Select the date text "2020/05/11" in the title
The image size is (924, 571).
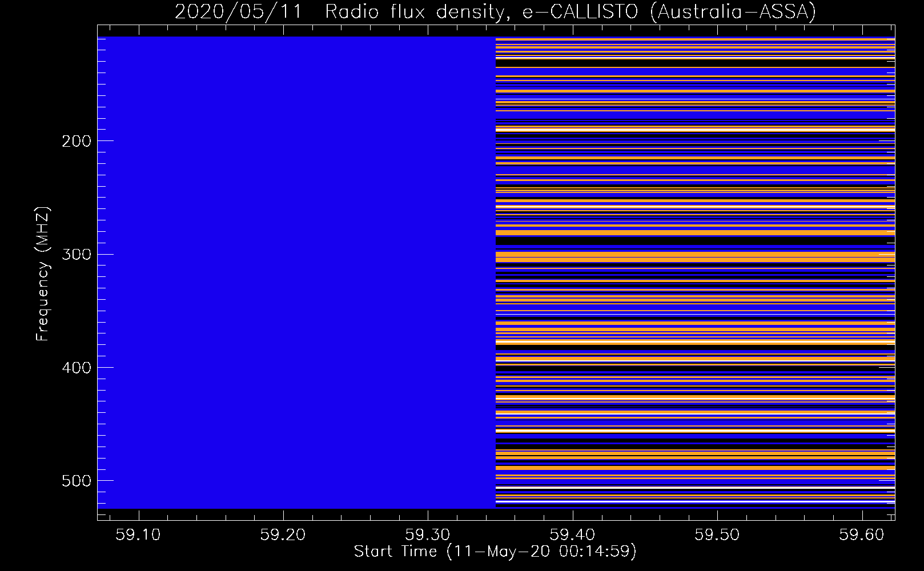238,11
